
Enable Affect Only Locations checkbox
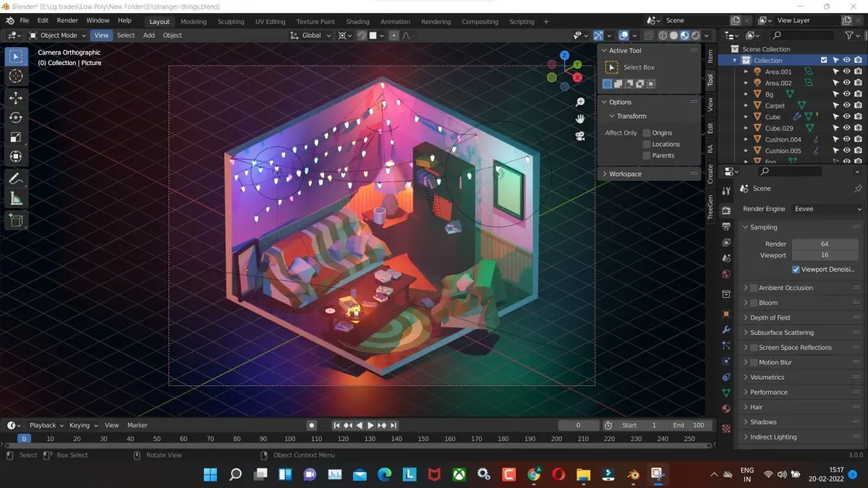pos(647,144)
